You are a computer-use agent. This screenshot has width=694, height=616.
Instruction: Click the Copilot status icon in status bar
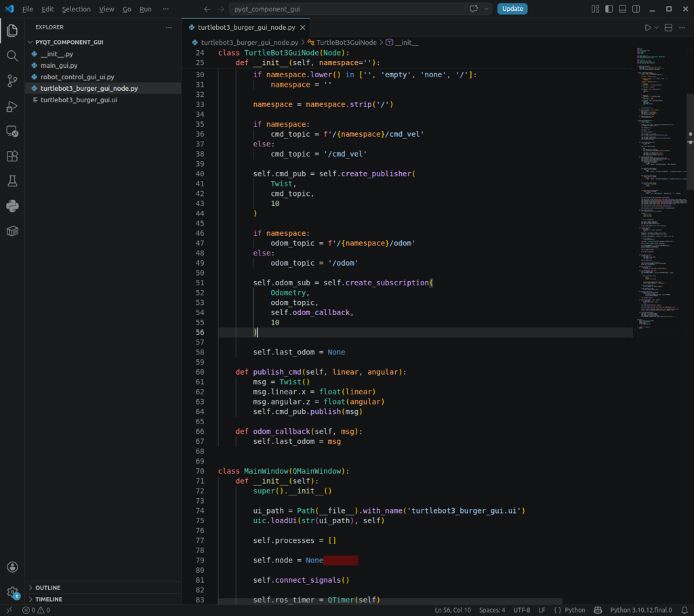pyautogui.click(x=598, y=610)
